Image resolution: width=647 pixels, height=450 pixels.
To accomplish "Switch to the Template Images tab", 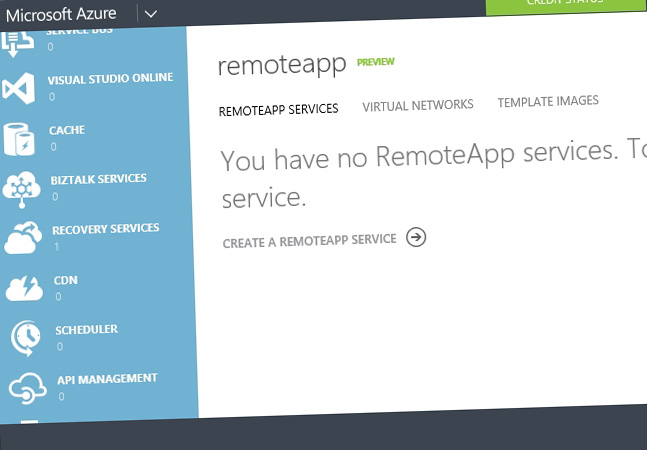I will [x=548, y=101].
